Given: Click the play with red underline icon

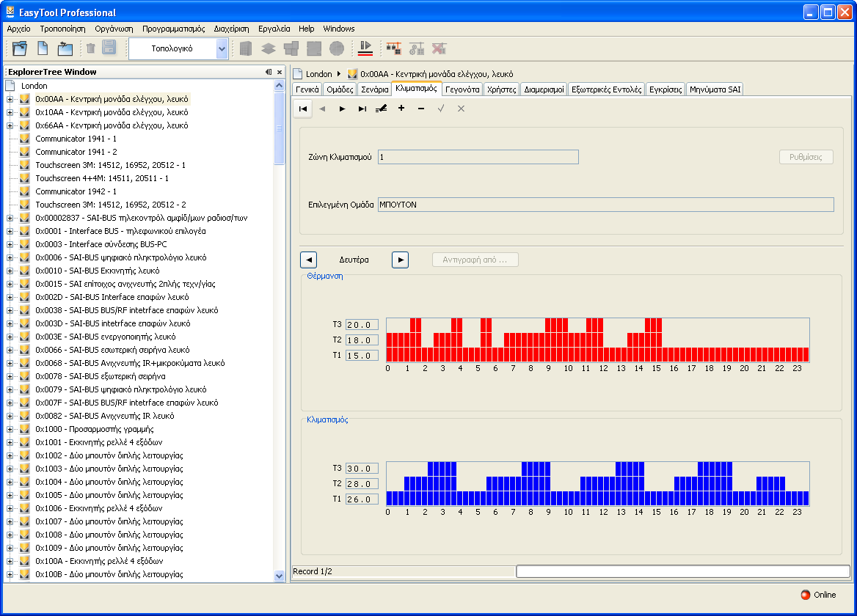Looking at the screenshot, I should pos(365,48).
